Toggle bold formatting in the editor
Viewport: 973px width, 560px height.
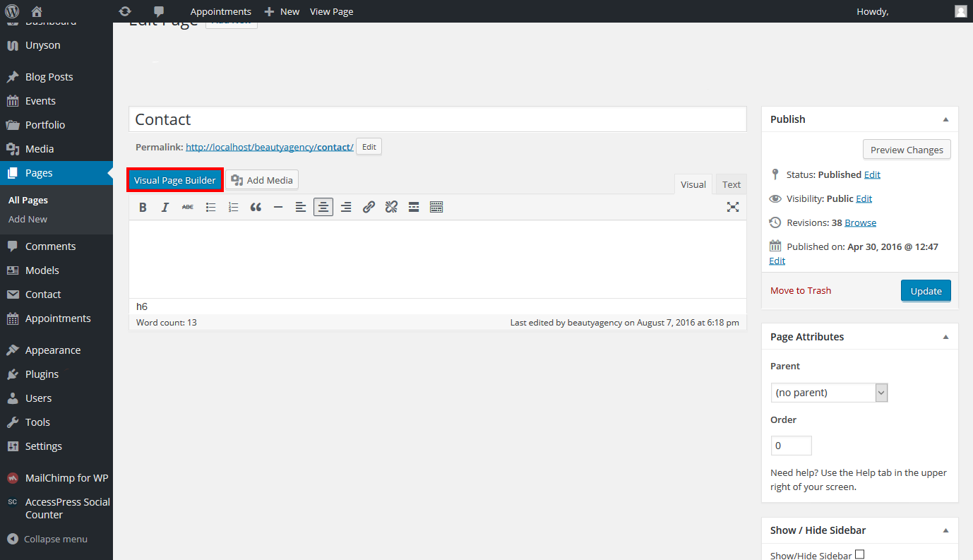(x=143, y=207)
